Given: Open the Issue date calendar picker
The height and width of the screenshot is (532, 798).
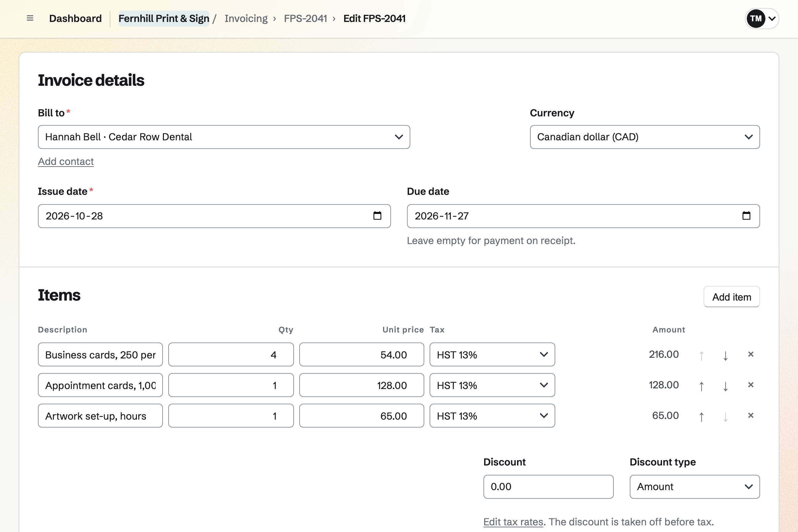Looking at the screenshot, I should tap(377, 216).
